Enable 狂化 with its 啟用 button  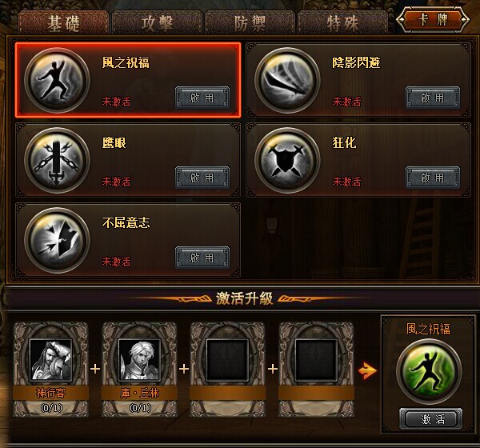click(x=433, y=178)
